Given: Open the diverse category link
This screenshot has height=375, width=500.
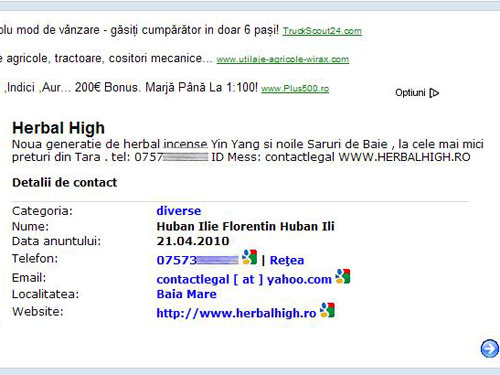Looking at the screenshot, I should 179,211.
